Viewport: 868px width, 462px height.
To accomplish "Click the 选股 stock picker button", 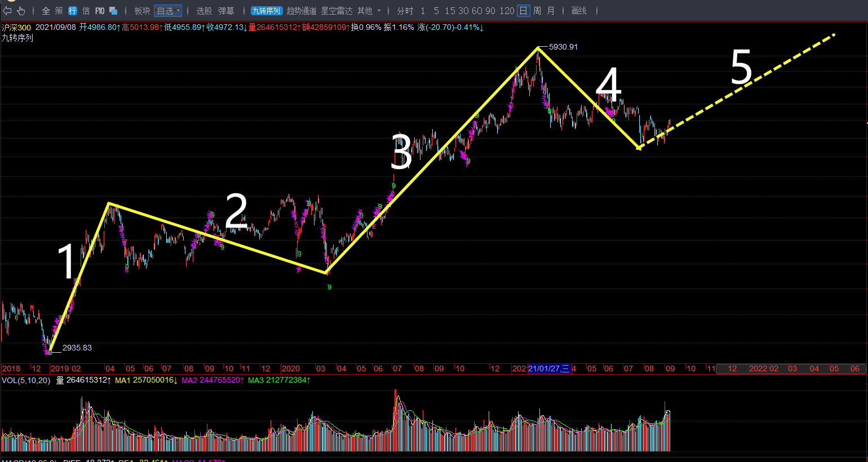I will point(204,11).
